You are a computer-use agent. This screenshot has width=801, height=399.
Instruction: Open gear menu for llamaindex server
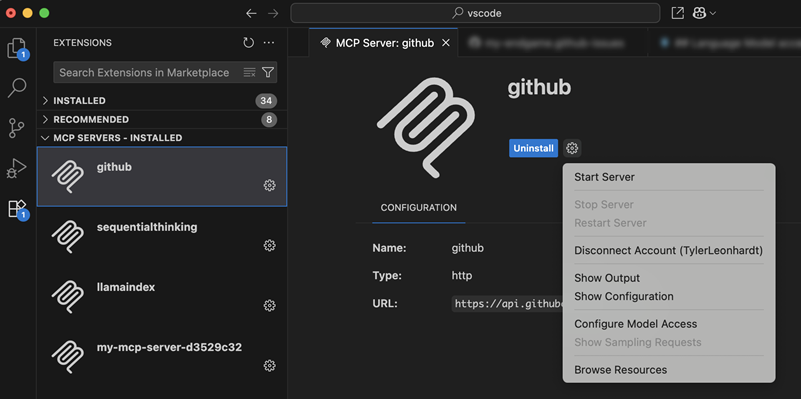269,306
